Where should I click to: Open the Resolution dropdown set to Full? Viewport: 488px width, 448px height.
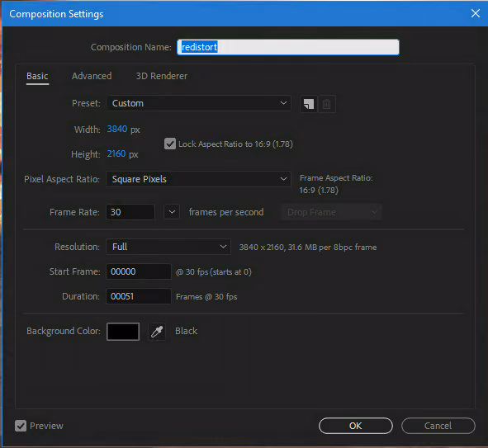pos(168,247)
